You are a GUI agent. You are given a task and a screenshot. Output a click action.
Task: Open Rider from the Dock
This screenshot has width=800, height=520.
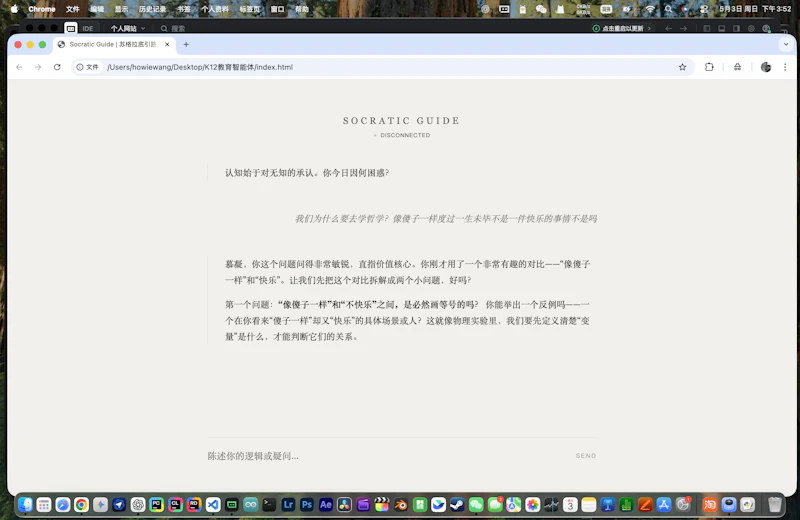pos(194,505)
